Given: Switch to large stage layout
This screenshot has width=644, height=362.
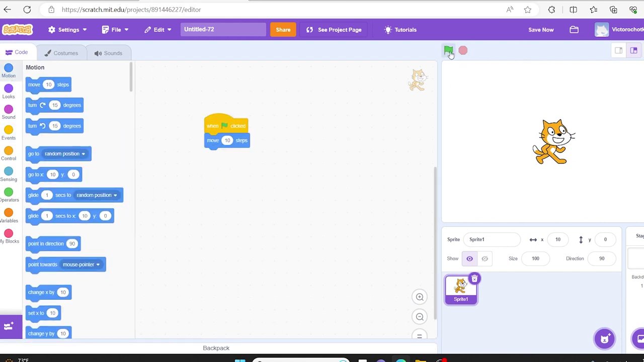Looking at the screenshot, I should coord(634,50).
